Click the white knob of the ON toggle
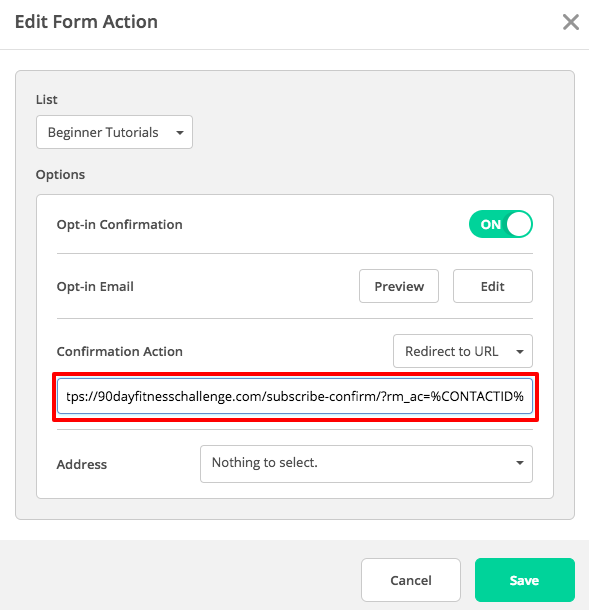The height and width of the screenshot is (610, 589). 519,224
